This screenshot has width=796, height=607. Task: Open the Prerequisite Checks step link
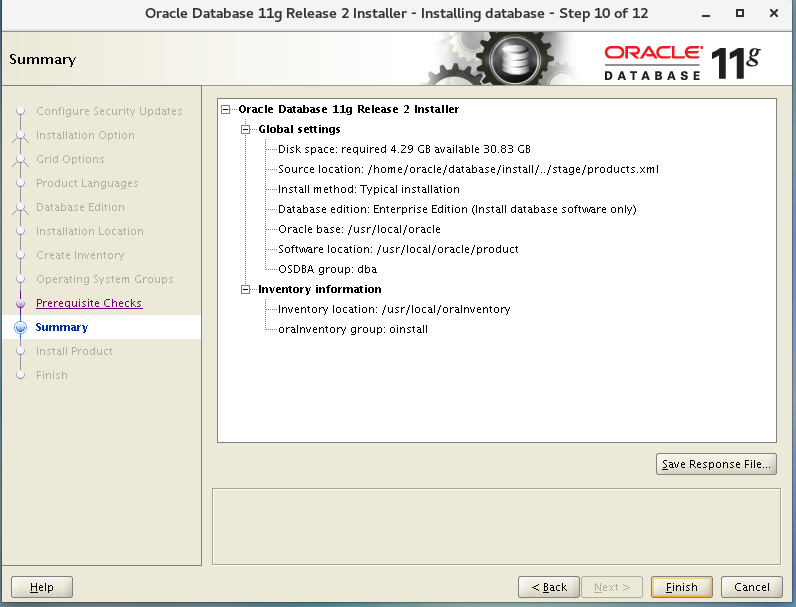click(89, 303)
